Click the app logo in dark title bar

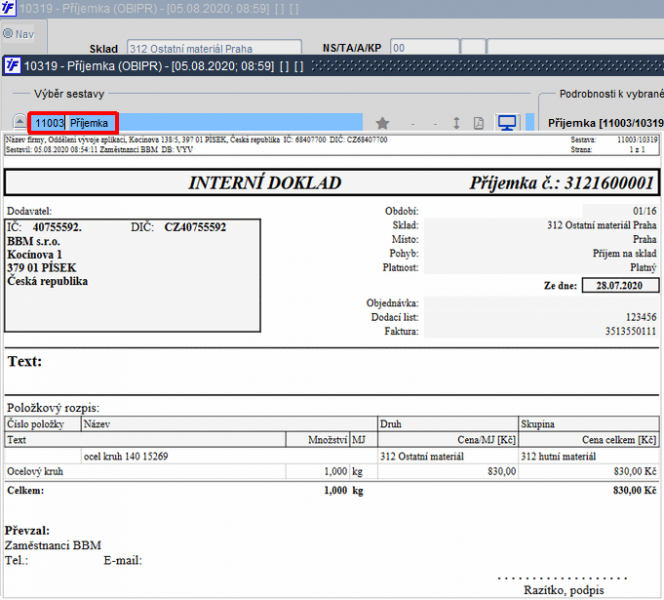pos(12,66)
